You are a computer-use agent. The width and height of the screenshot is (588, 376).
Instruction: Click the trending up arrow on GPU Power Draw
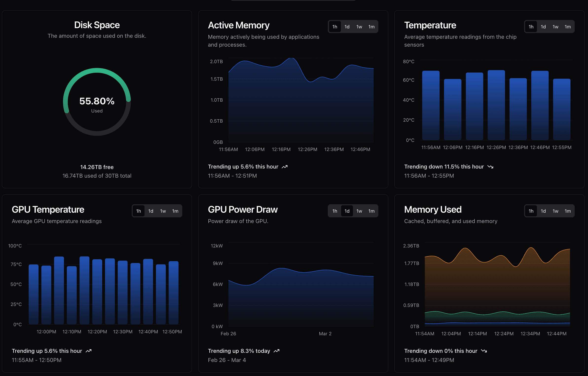[x=277, y=351]
